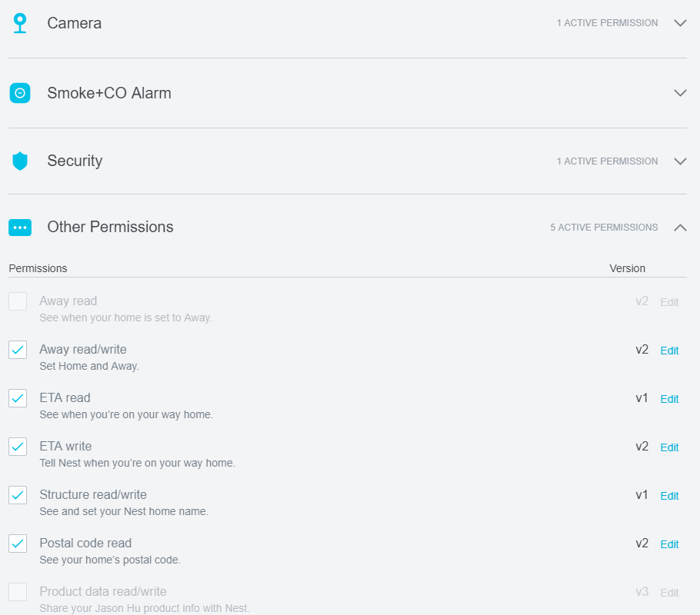The image size is (700, 615).
Task: Click Edit next to Structure read/write
Action: coord(669,496)
